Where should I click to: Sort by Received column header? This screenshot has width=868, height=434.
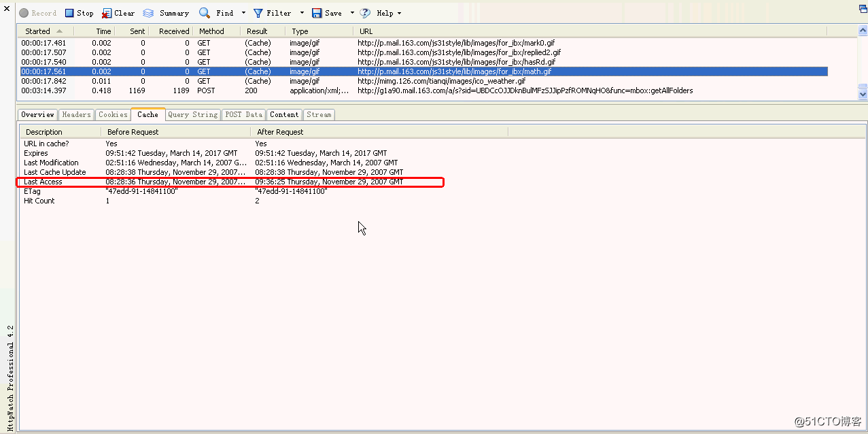click(172, 31)
